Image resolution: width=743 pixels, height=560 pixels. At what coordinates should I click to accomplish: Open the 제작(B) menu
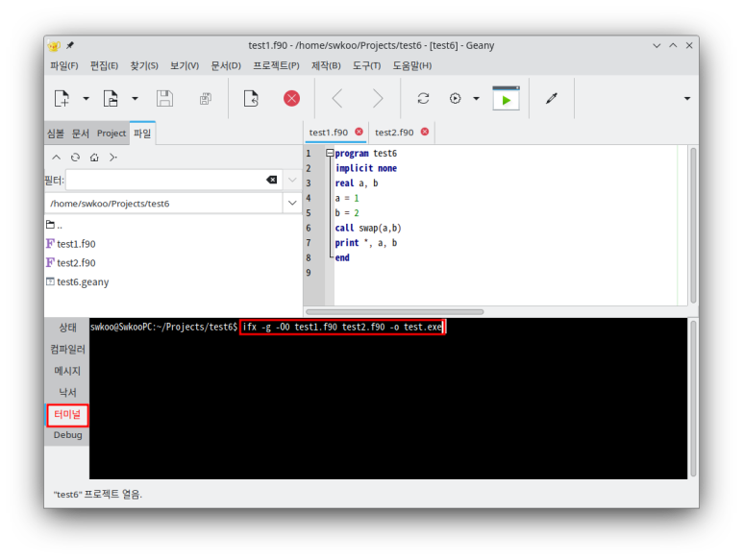tap(326, 65)
